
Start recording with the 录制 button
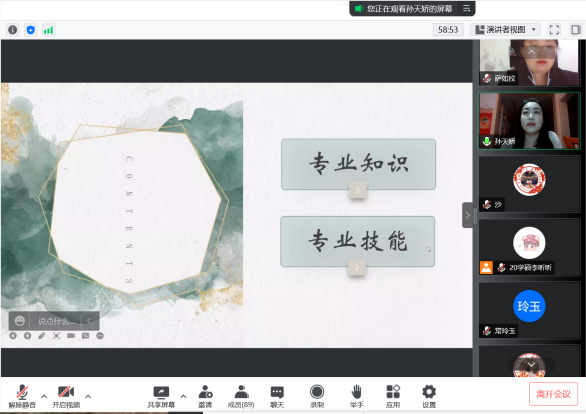point(317,396)
